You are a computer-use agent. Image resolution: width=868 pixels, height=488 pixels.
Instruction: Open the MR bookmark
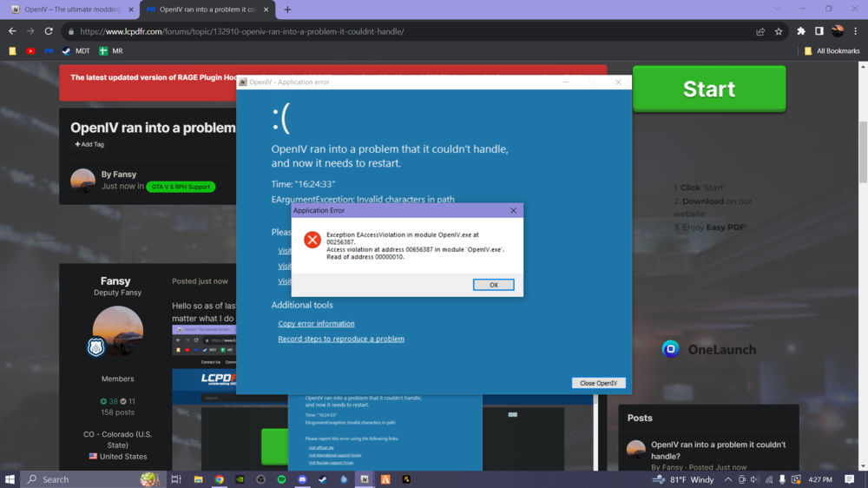coord(111,51)
